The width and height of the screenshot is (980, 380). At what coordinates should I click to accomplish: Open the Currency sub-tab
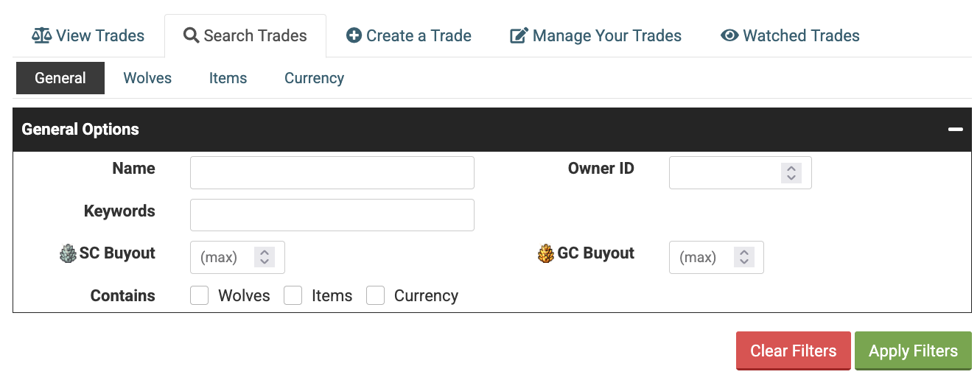coord(314,78)
